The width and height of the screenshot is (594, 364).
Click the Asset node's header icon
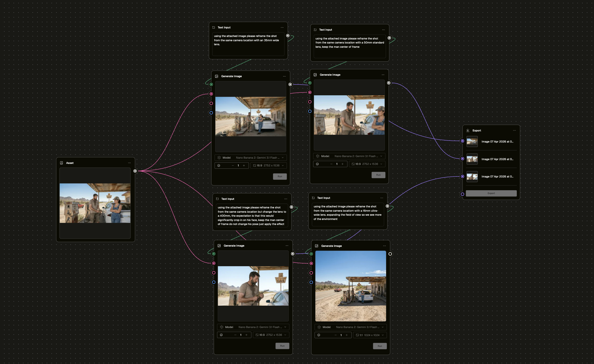click(61, 163)
